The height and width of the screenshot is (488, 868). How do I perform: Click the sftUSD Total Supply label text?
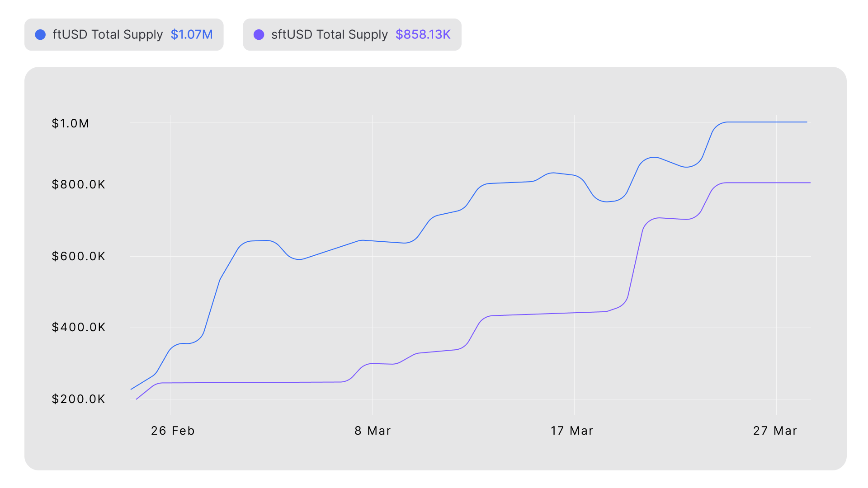pos(329,35)
